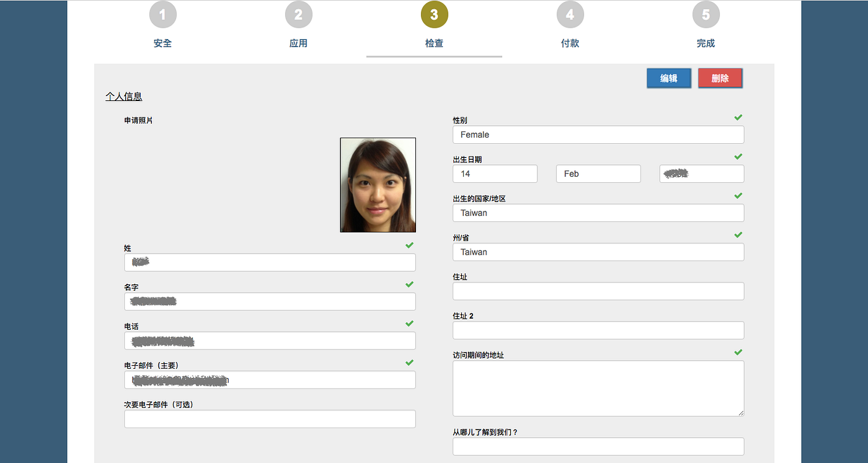Open the 性别 field showing Female

click(598, 134)
